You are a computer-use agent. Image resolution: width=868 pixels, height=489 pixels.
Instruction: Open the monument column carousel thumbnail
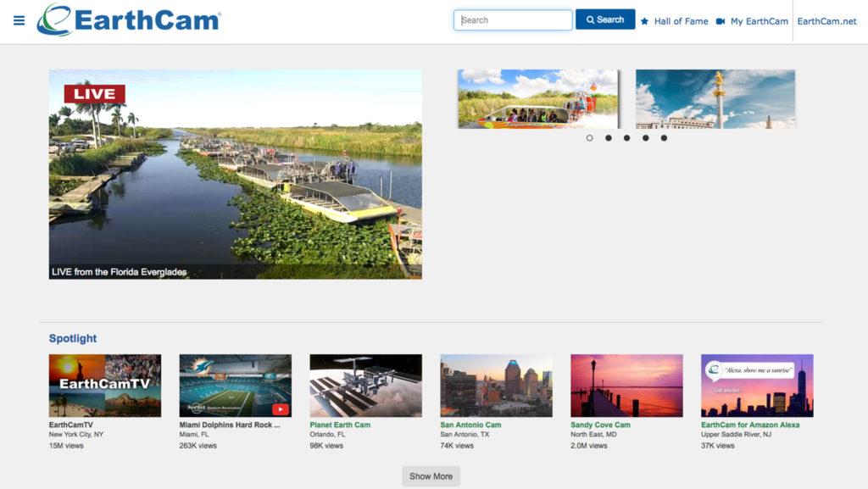pos(715,99)
